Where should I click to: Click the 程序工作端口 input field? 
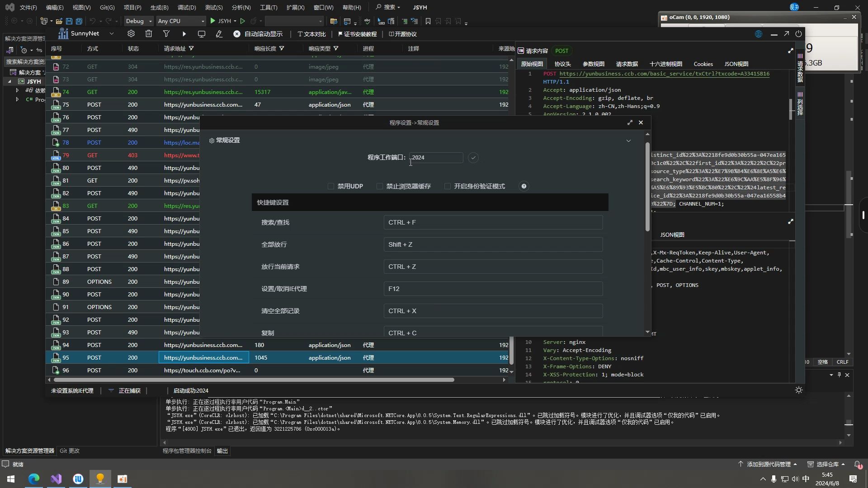436,158
